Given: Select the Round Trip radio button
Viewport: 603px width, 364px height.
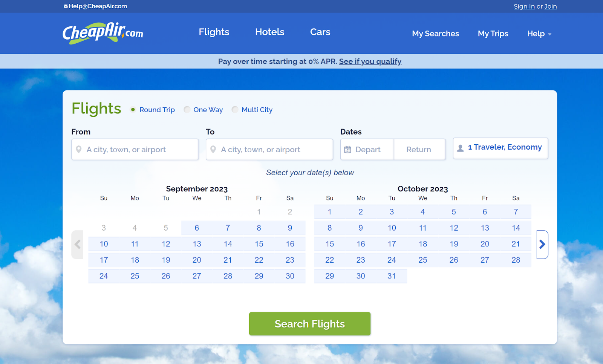Looking at the screenshot, I should 133,110.
